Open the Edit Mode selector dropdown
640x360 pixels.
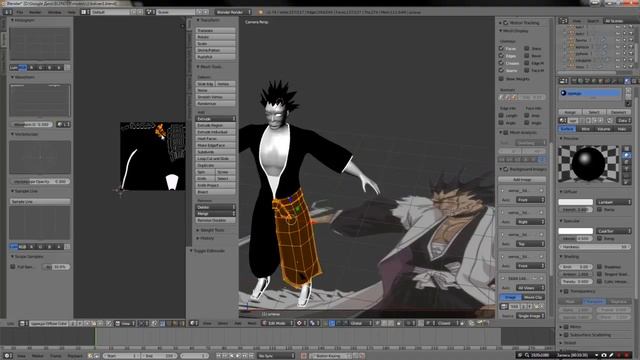coord(278,323)
